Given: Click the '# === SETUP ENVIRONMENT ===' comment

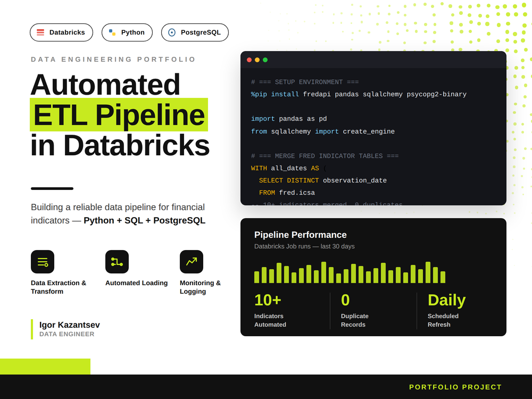Looking at the screenshot, I should pos(305,82).
